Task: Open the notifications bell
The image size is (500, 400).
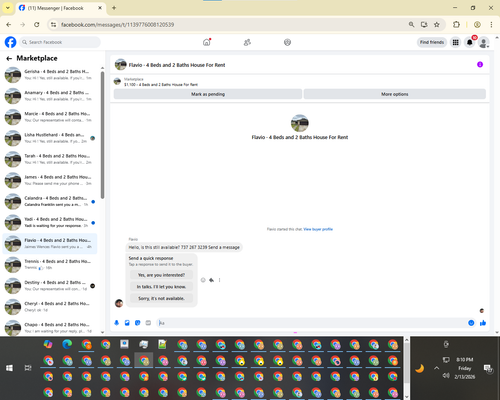Action: pyautogui.click(x=470, y=42)
